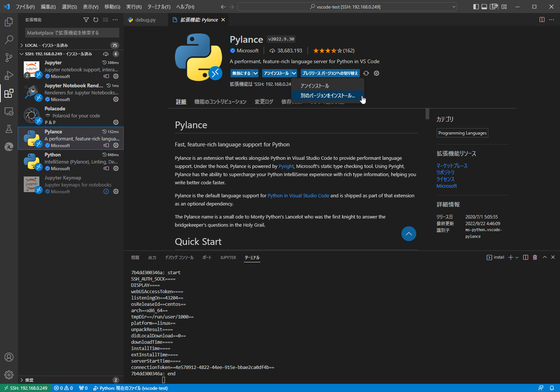Viewport: 560px width, 392px height.
Task: Open Python in Visual Studio Code link
Action: [298, 196]
